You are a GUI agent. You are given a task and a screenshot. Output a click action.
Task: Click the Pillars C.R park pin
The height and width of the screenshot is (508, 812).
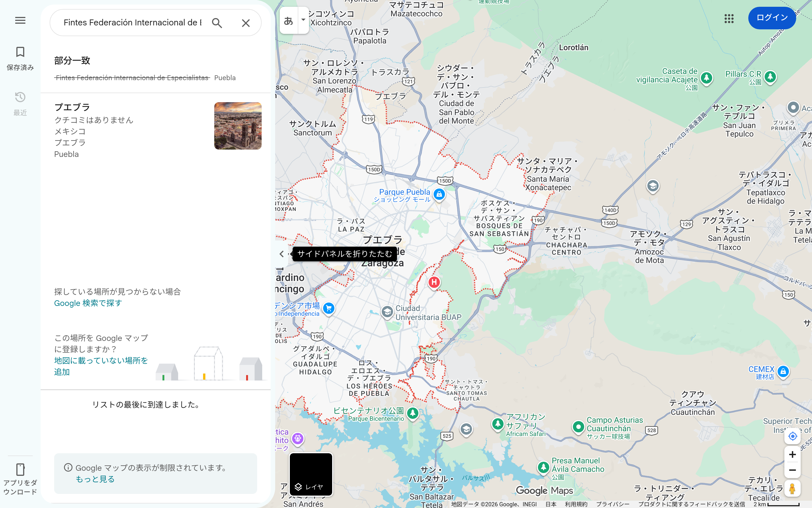770,77
